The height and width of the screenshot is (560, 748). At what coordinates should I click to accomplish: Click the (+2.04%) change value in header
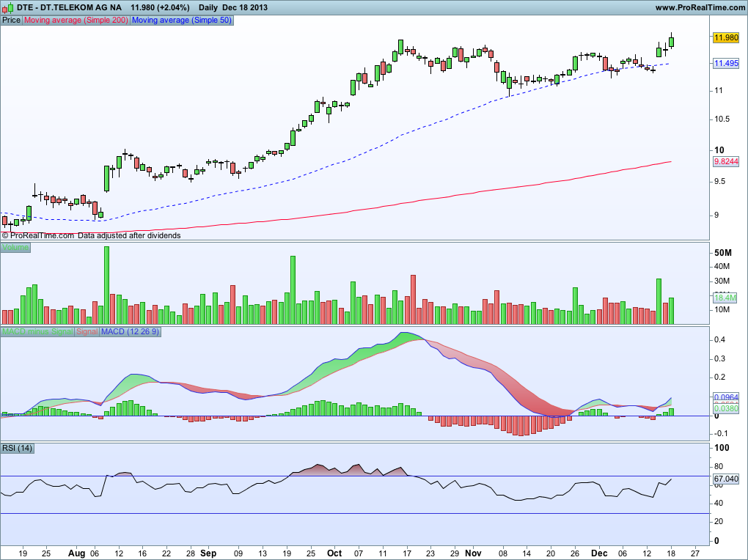coord(172,7)
